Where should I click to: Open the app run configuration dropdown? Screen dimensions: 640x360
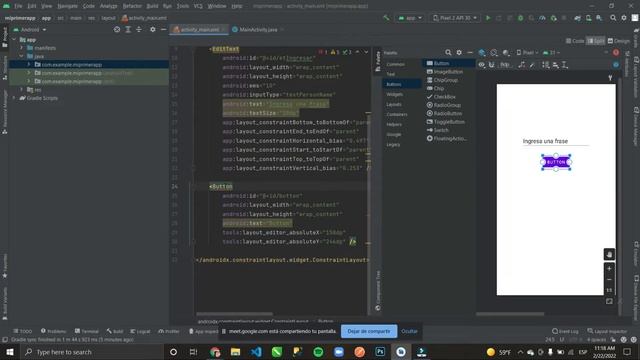pyautogui.click(x=410, y=18)
